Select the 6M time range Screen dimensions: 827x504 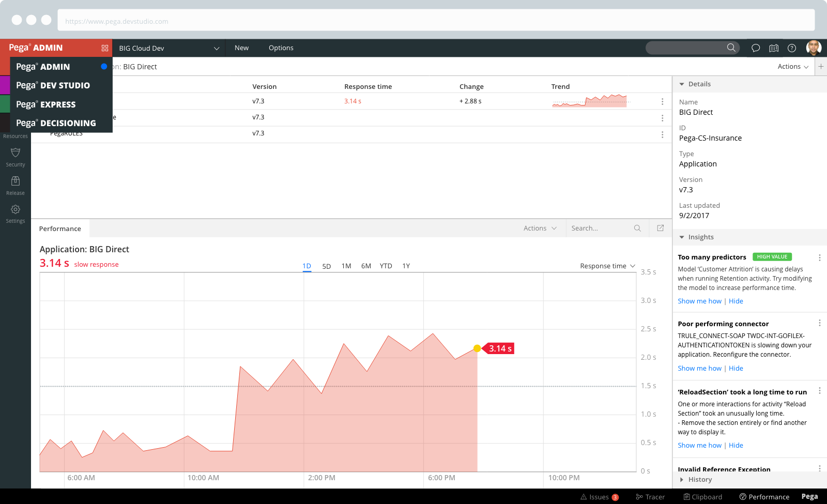tap(366, 266)
